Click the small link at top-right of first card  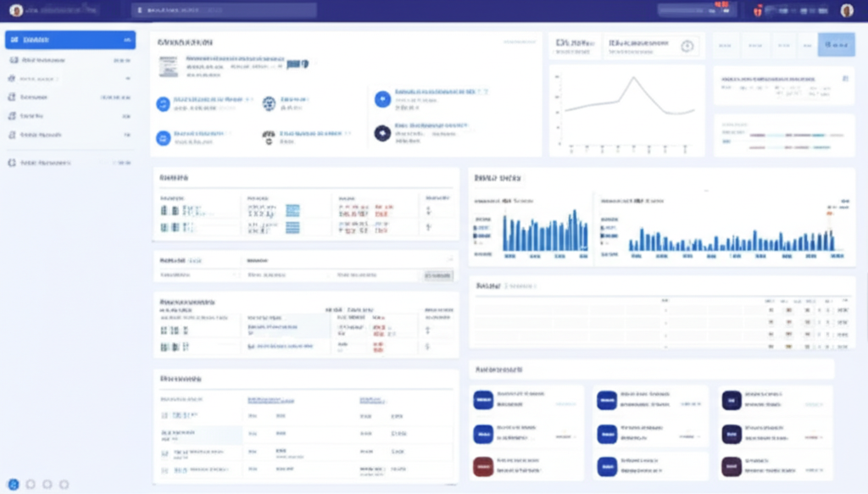click(517, 42)
